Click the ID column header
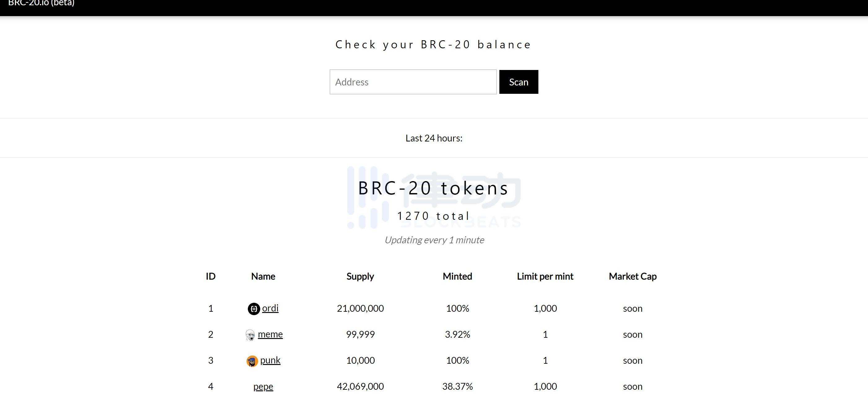Viewport: 868px width, 395px height. coord(211,276)
